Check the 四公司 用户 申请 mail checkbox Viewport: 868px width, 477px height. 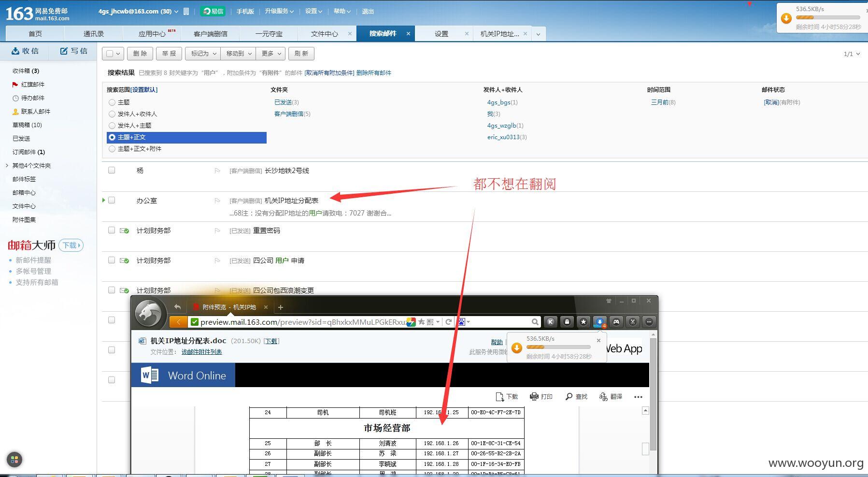pos(112,260)
